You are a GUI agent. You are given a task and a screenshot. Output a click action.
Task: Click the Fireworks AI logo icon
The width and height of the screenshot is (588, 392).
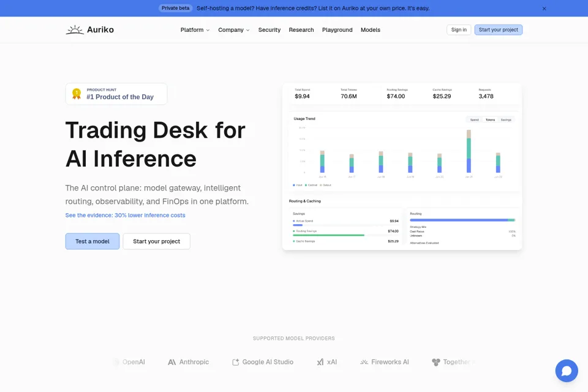tap(364, 362)
